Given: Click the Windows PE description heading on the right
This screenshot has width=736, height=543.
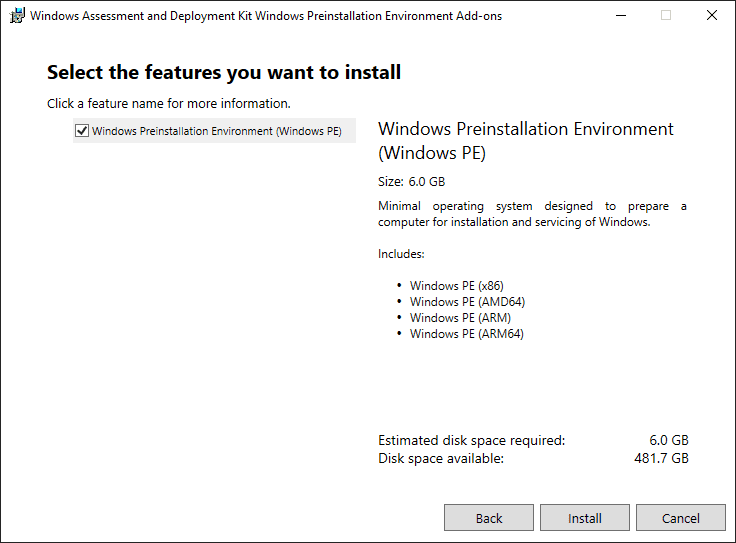Looking at the screenshot, I should [525, 141].
